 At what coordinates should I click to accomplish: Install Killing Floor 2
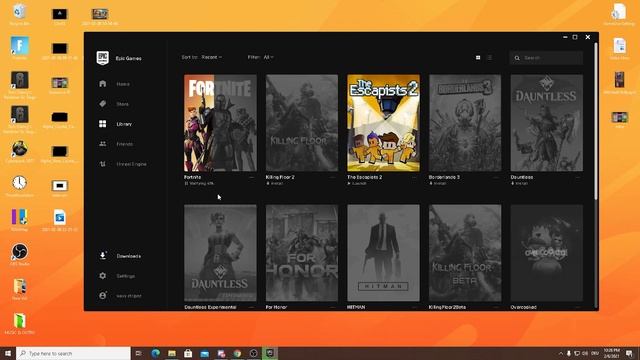pos(275,184)
